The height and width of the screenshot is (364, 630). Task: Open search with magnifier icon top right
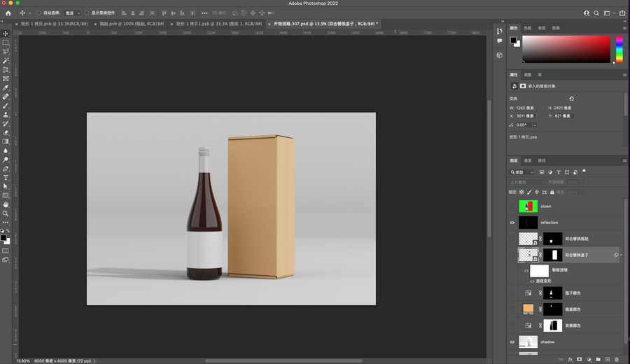[596, 13]
